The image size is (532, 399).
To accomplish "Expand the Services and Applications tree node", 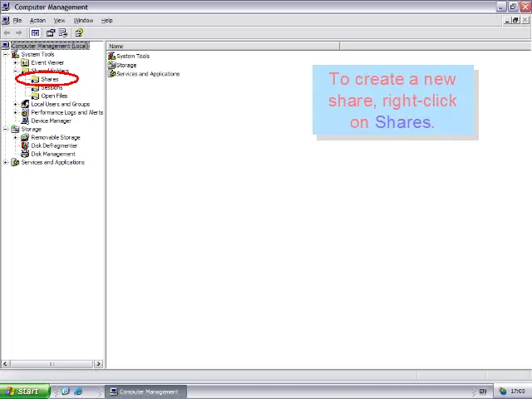I will (6, 163).
